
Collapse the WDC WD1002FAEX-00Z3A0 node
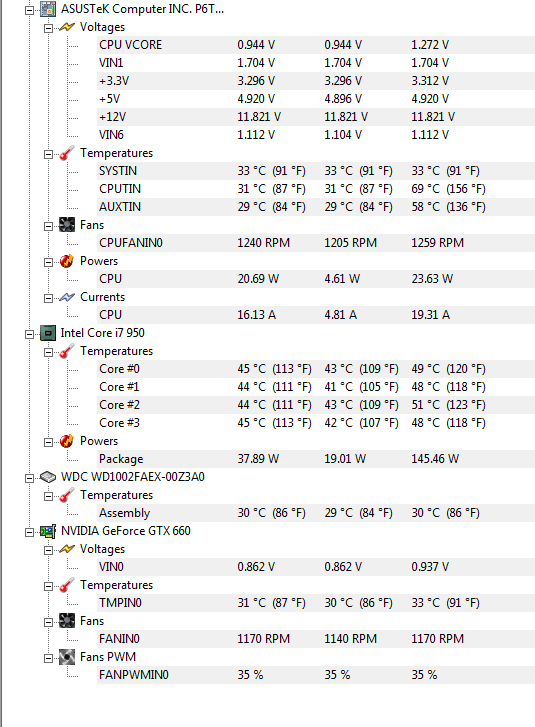29,478
